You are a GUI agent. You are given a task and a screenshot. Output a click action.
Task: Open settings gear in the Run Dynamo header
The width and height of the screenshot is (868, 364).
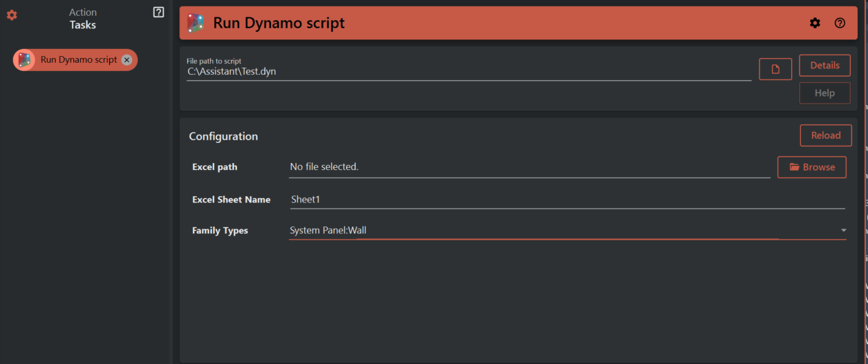tap(815, 23)
